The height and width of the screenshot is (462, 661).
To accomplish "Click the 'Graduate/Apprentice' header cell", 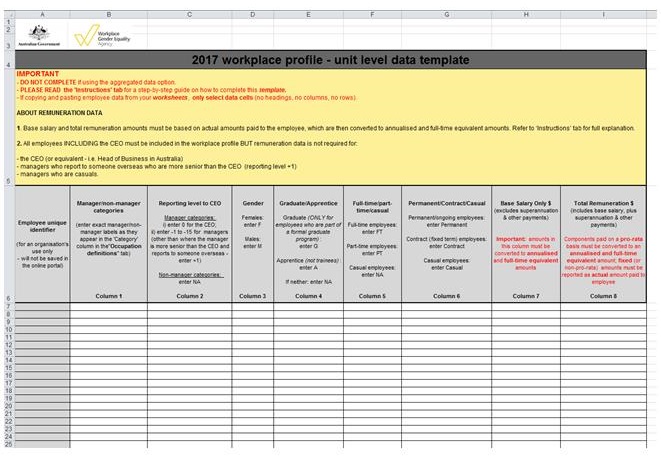I will pyautogui.click(x=307, y=240).
